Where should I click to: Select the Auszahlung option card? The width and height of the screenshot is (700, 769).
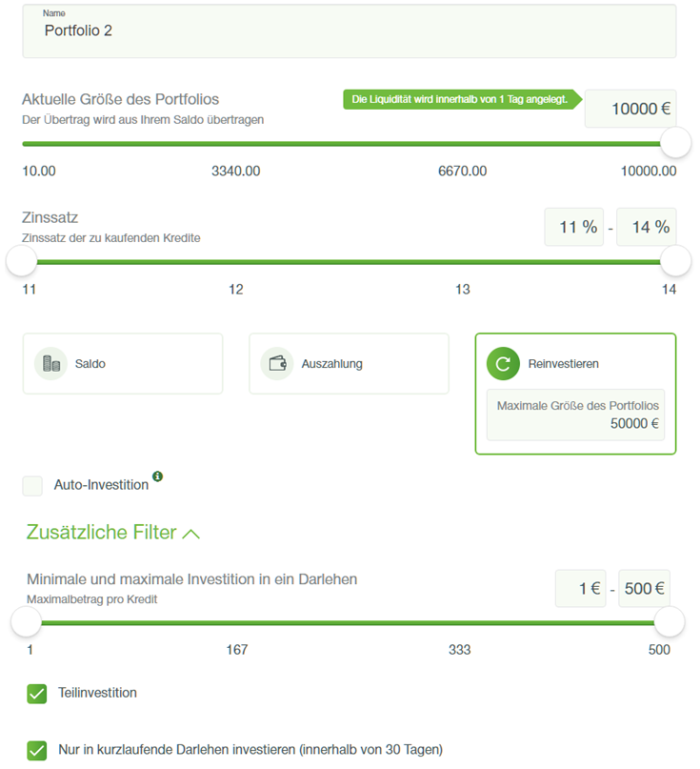click(349, 364)
